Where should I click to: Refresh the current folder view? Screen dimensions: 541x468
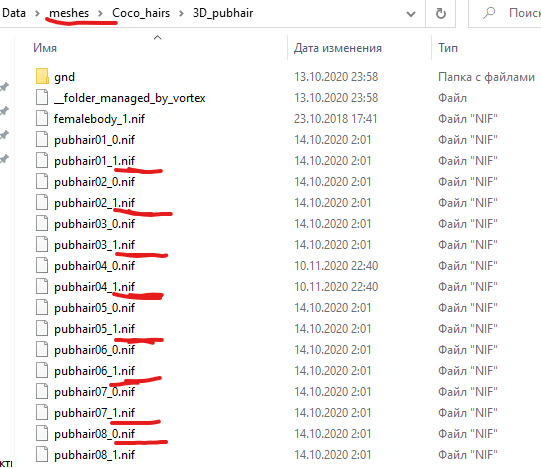pos(441,13)
